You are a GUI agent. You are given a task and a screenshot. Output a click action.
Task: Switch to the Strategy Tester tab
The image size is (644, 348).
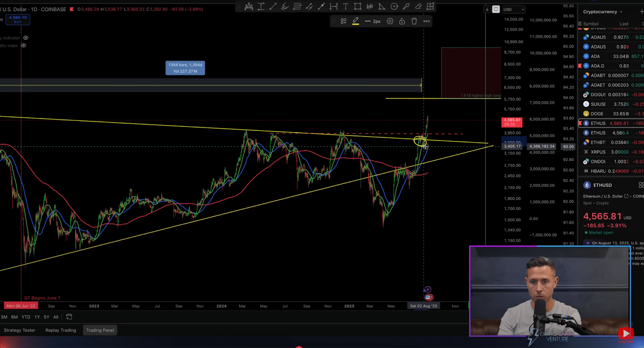(20, 330)
